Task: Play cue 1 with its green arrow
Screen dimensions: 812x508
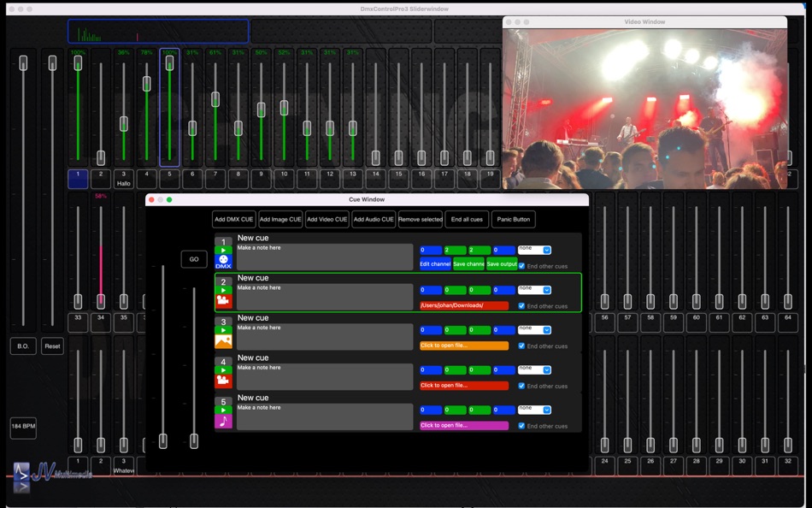Action: click(x=223, y=251)
